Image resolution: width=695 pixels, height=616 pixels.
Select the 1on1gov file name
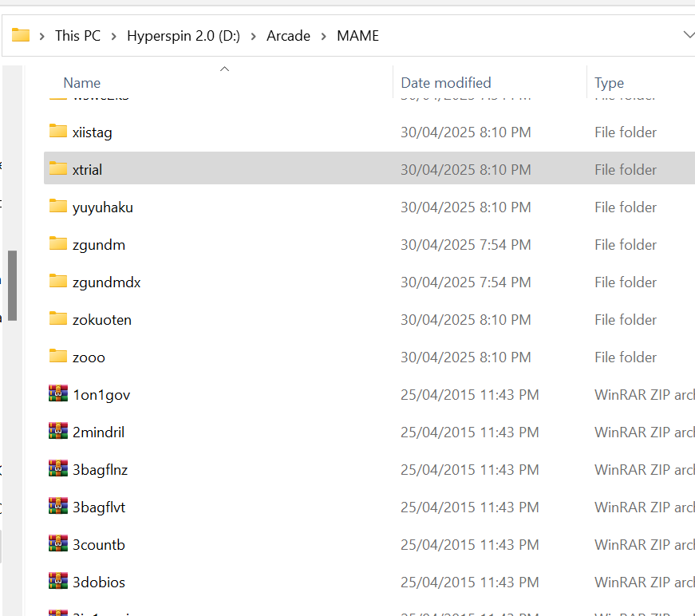click(101, 395)
